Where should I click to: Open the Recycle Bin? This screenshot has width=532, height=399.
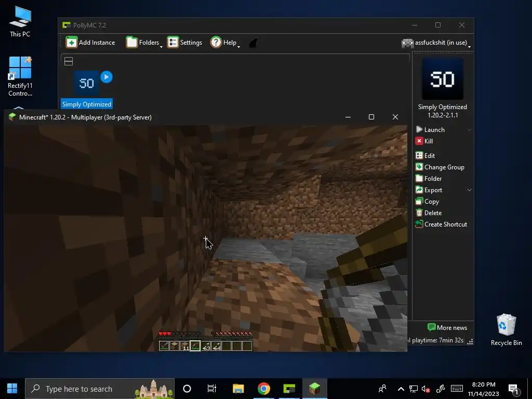[506, 330]
